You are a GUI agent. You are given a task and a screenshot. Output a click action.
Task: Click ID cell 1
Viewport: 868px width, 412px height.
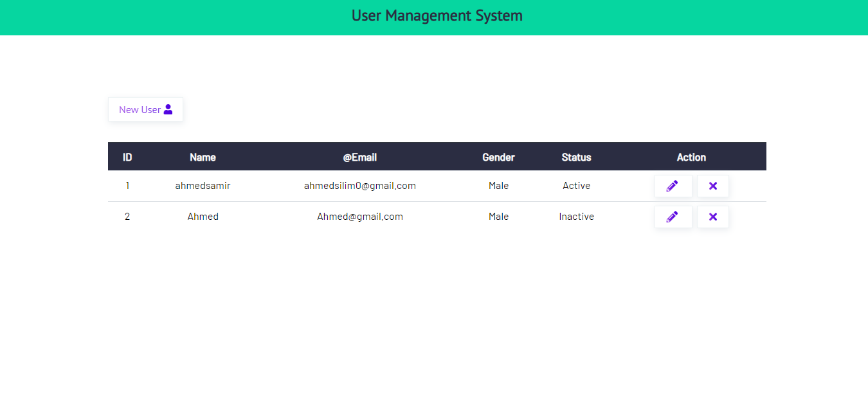(127, 186)
